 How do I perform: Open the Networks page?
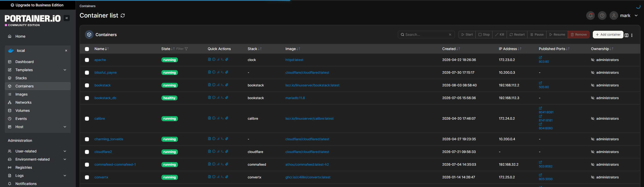point(38,102)
